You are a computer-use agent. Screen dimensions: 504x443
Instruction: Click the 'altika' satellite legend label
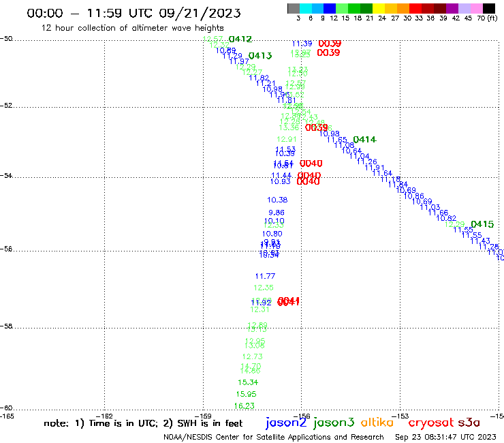pyautogui.click(x=377, y=422)
